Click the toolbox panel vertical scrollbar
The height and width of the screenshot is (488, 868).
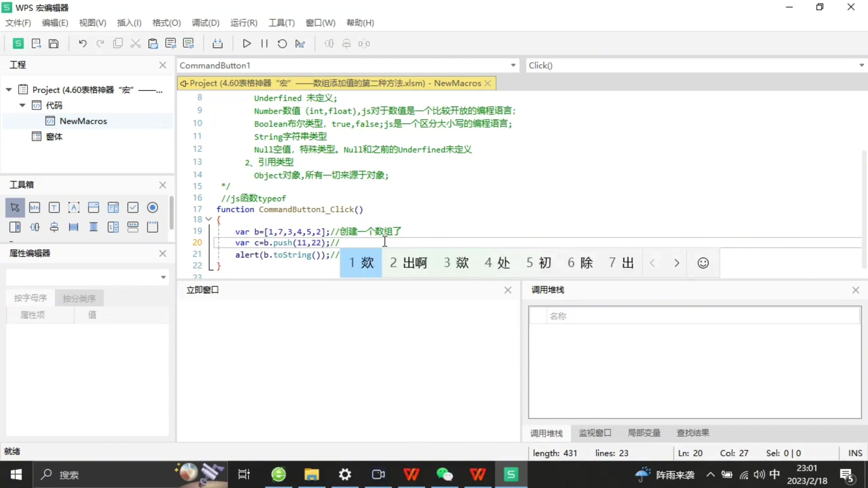pos(171,212)
